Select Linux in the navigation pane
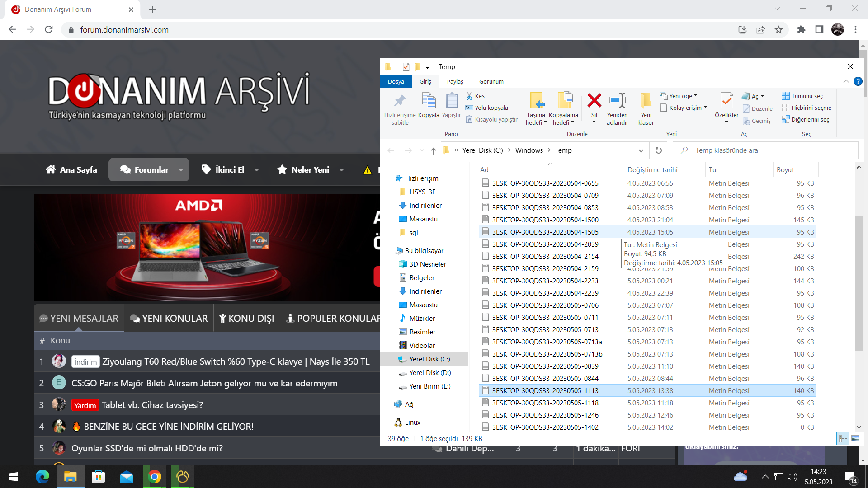The image size is (868, 488). [x=412, y=422]
